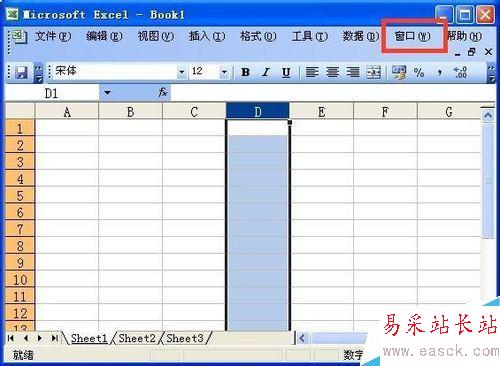Viewport: 500px width, 366px height.
Task: Switch to Sheet3 tab
Action: [x=185, y=338]
